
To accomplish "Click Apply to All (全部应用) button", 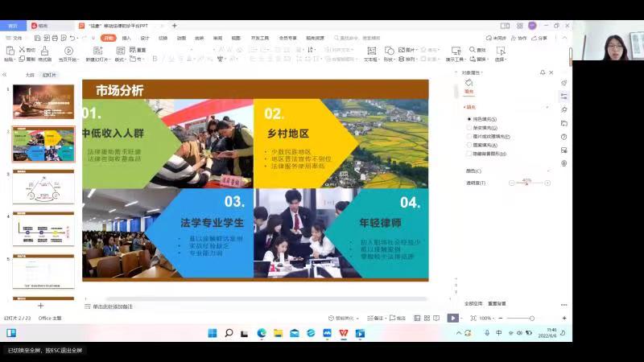I will point(474,303).
